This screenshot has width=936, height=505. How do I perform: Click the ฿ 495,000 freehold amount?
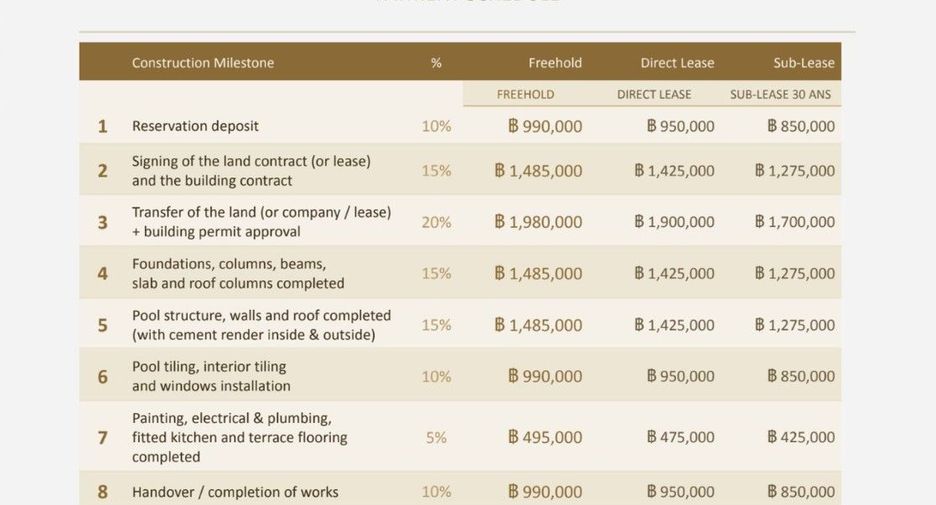click(x=545, y=438)
